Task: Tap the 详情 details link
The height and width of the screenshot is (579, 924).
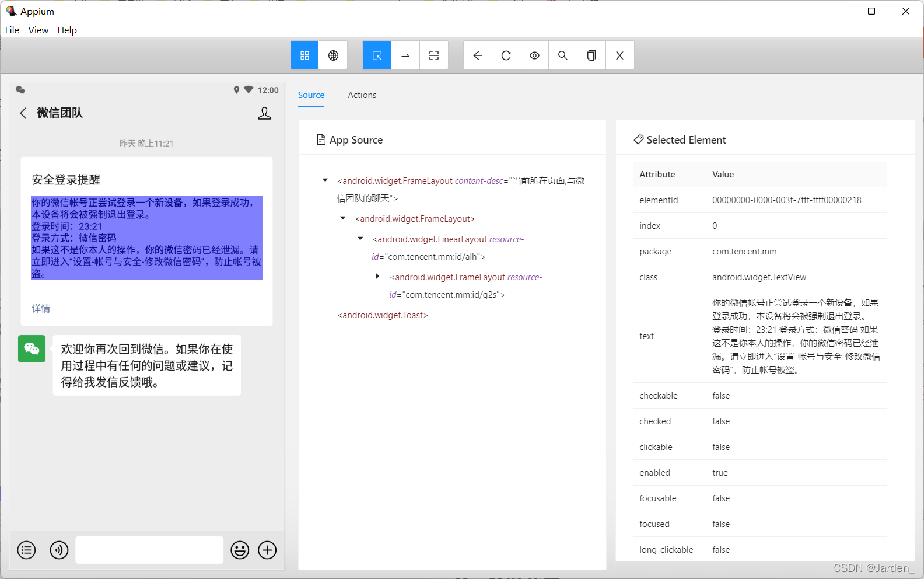Action: click(x=41, y=308)
